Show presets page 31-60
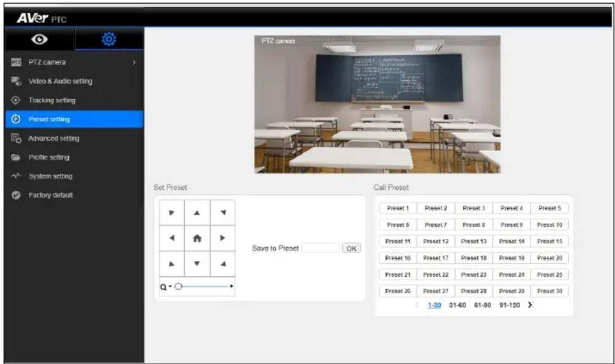615x364 pixels. click(x=456, y=305)
